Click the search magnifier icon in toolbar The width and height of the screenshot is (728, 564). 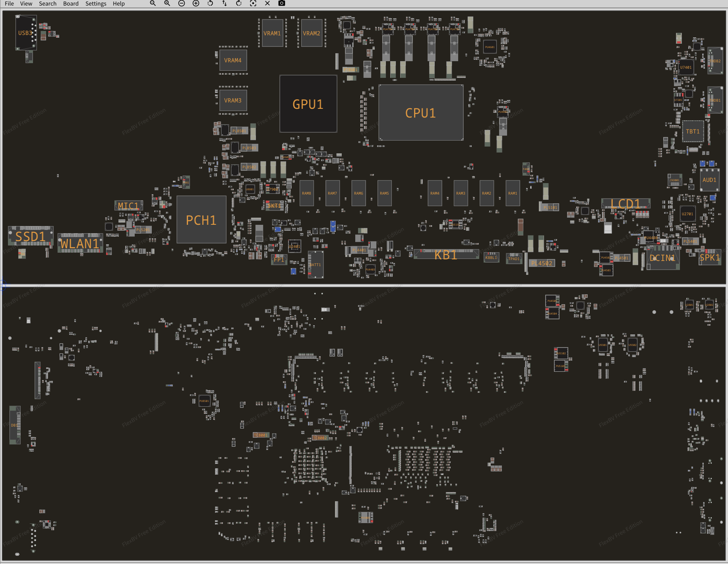pyautogui.click(x=153, y=3)
